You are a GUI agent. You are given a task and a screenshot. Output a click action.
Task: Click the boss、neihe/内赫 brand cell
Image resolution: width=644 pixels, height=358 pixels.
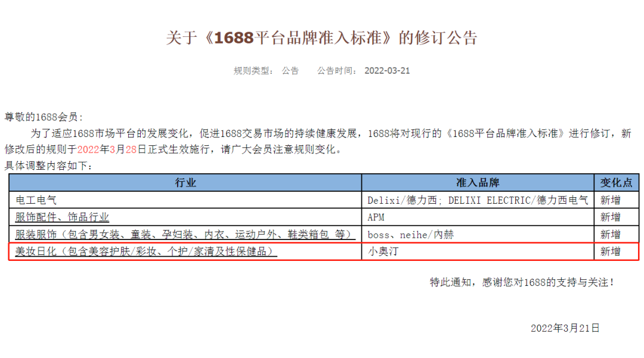point(478,235)
